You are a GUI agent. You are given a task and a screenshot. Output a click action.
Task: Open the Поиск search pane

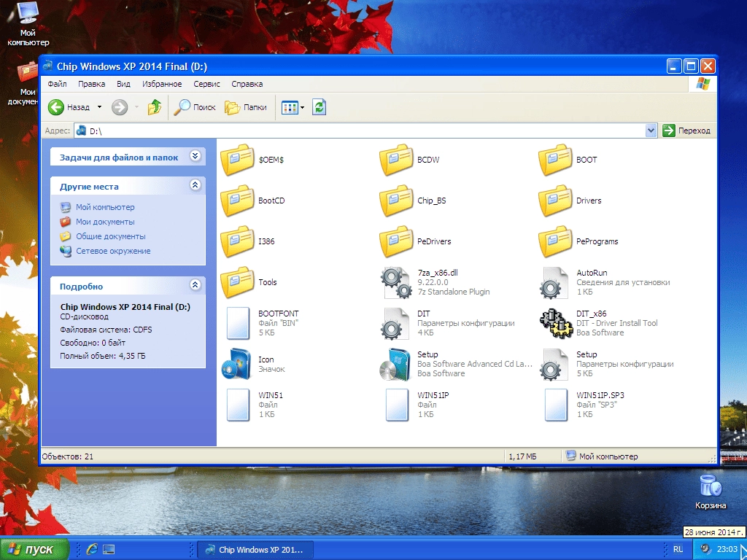coord(194,107)
